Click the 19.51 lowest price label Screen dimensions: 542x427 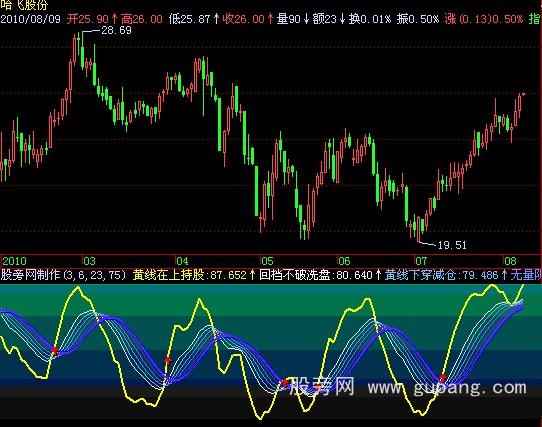(x=452, y=245)
